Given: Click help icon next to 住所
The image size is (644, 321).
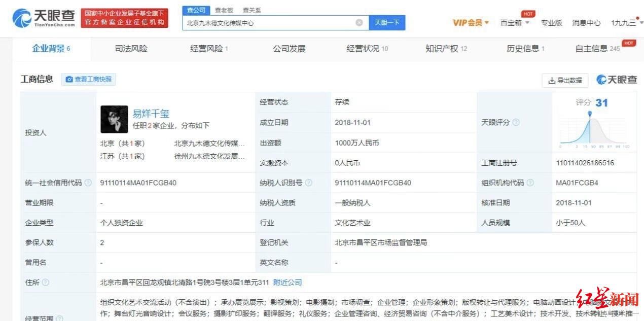Looking at the screenshot, I should click(46, 282).
